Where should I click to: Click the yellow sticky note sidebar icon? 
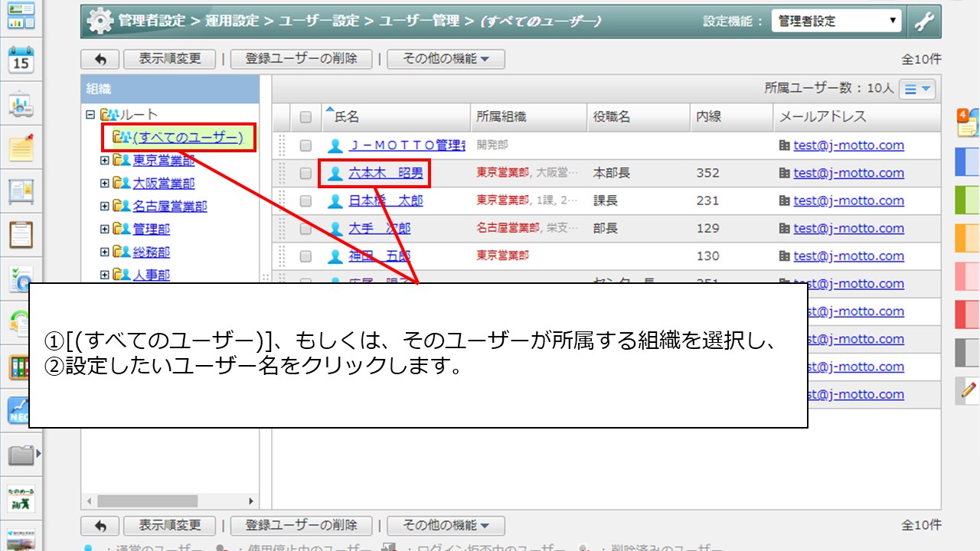coord(21,147)
